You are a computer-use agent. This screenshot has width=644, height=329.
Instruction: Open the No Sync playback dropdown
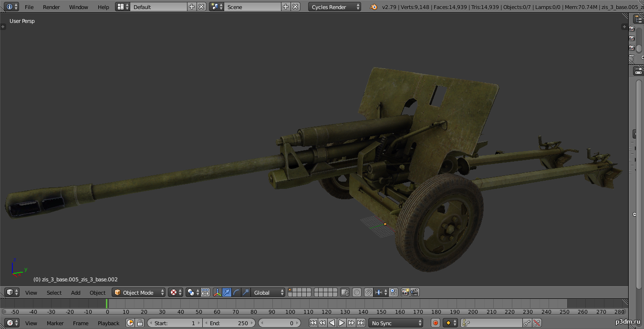(395, 323)
